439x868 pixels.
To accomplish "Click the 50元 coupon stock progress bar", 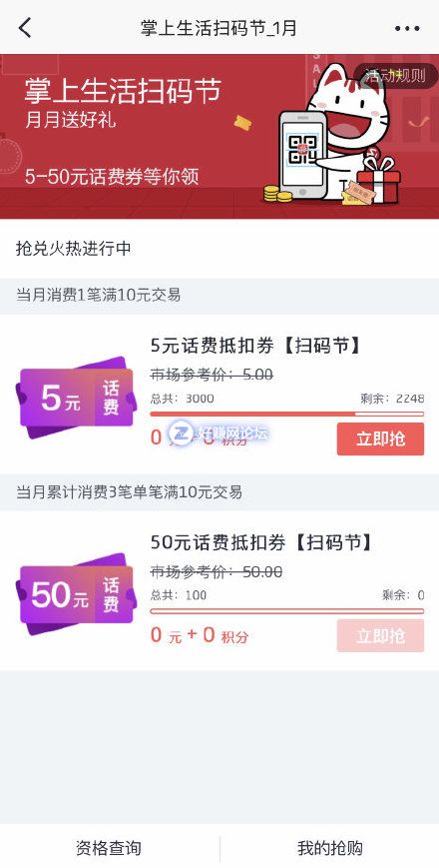I will (x=287, y=610).
